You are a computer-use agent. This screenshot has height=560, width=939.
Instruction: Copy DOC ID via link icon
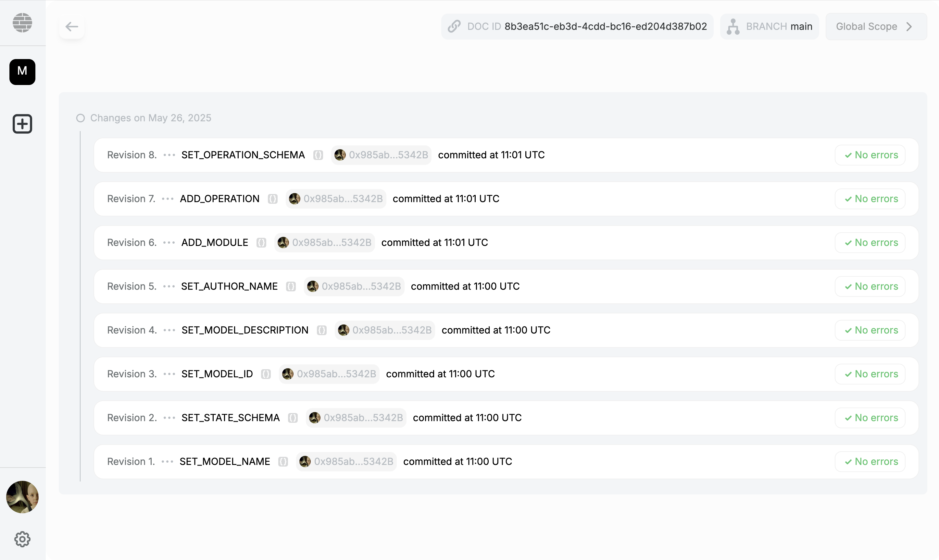pyautogui.click(x=454, y=26)
